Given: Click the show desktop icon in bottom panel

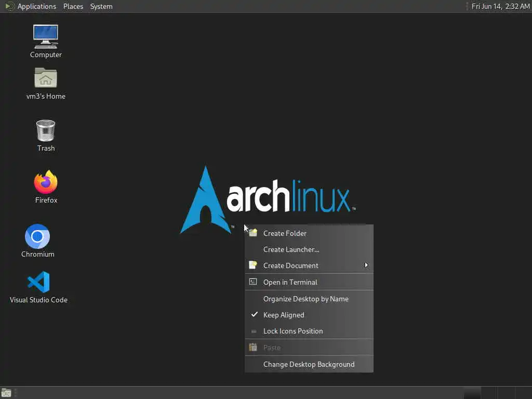Looking at the screenshot, I should coord(6,393).
